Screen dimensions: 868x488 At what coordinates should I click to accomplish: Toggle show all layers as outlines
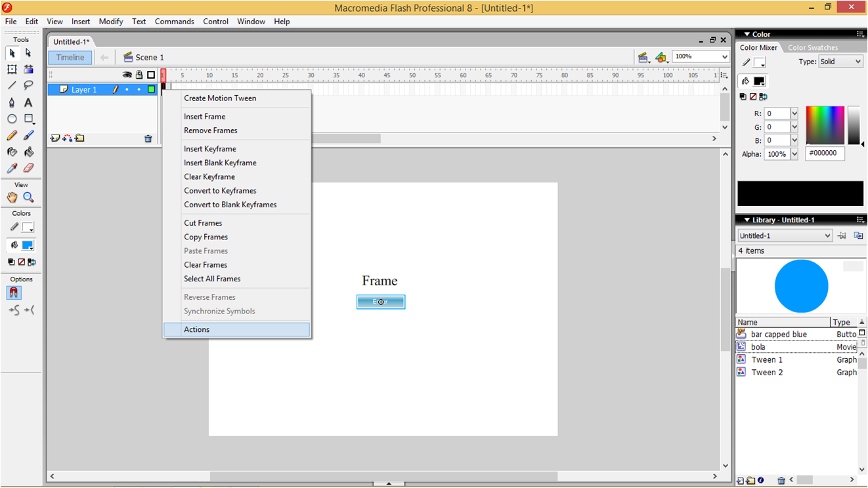[151, 75]
